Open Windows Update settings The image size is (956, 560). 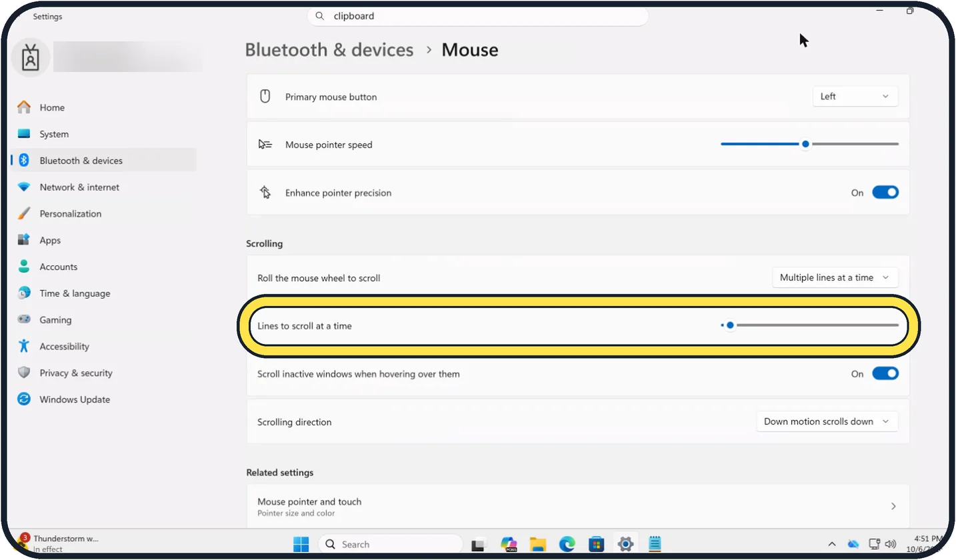tap(103, 400)
